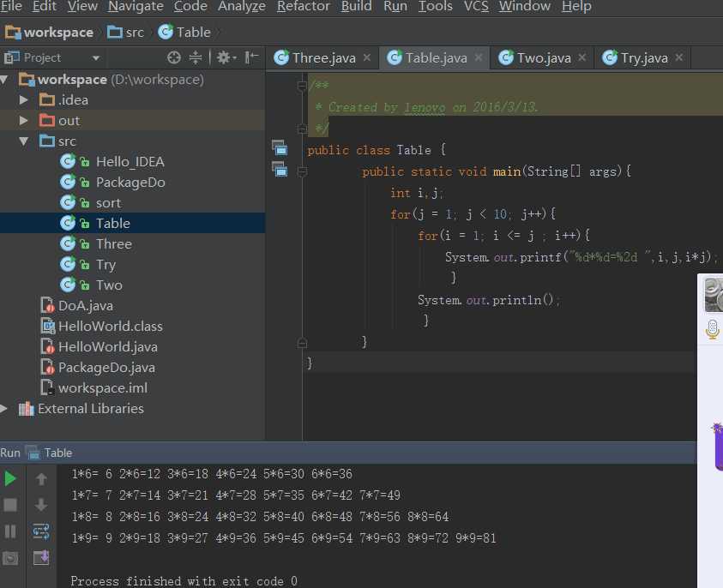
Task: Select PackageDo.java file in tree
Action: click(x=107, y=368)
